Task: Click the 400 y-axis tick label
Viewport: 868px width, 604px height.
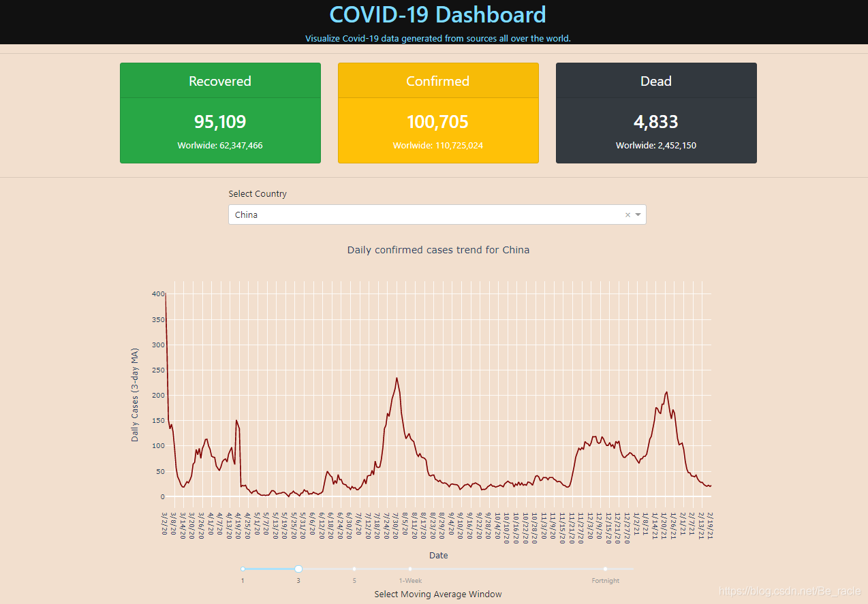Action: click(x=158, y=294)
